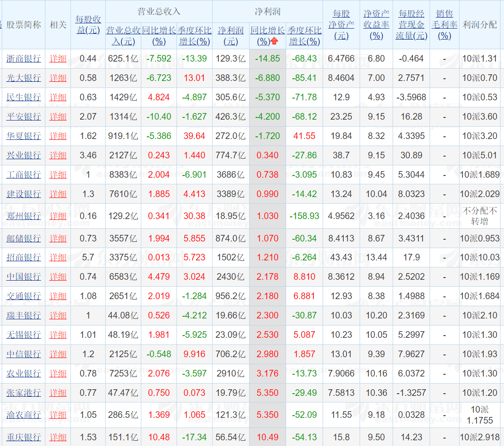This screenshot has width=504, height=446.
Task: Click 详细 link for 招商银行
Action: pyautogui.click(x=58, y=257)
